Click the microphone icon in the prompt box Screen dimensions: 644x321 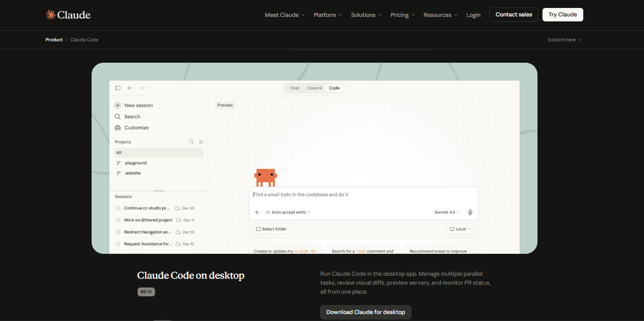pos(470,213)
